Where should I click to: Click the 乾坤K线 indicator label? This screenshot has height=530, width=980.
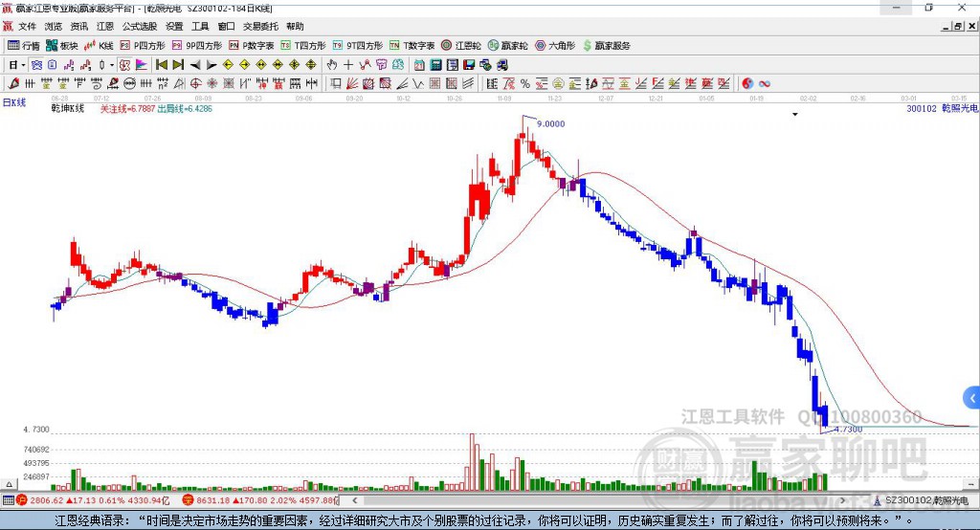[x=68, y=109]
